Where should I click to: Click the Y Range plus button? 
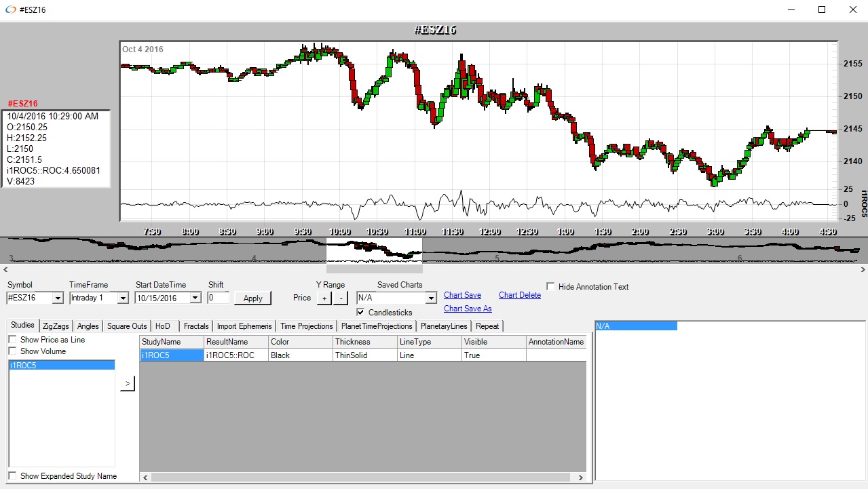[324, 298]
